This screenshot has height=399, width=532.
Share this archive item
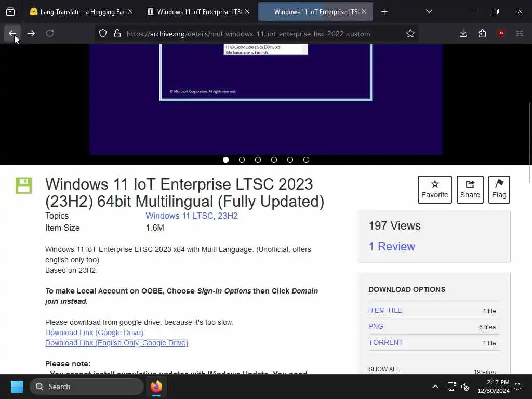point(470,190)
